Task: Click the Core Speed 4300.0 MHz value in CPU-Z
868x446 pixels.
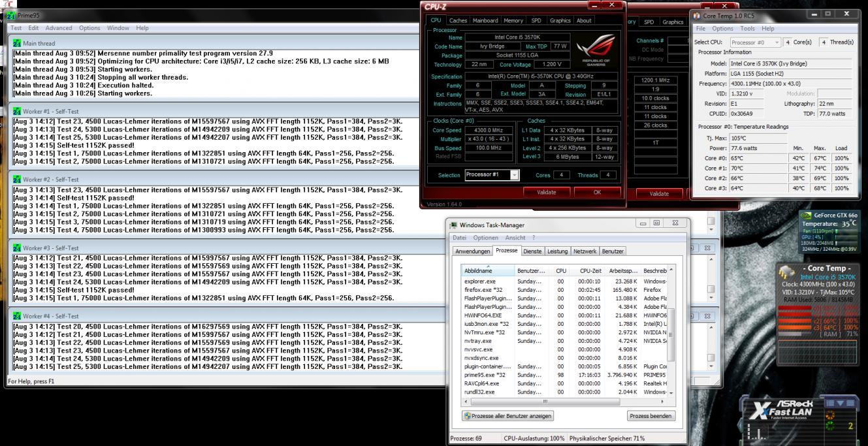Action: pyautogui.click(x=489, y=130)
